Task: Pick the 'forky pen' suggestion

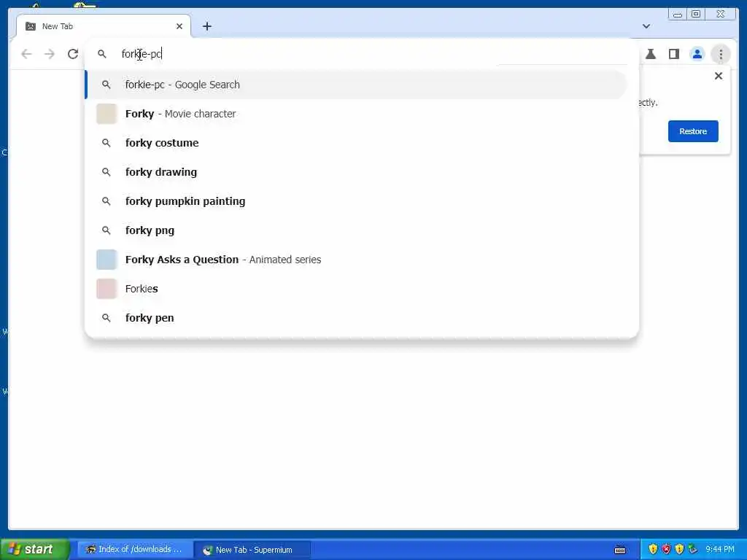Action: pos(356,318)
